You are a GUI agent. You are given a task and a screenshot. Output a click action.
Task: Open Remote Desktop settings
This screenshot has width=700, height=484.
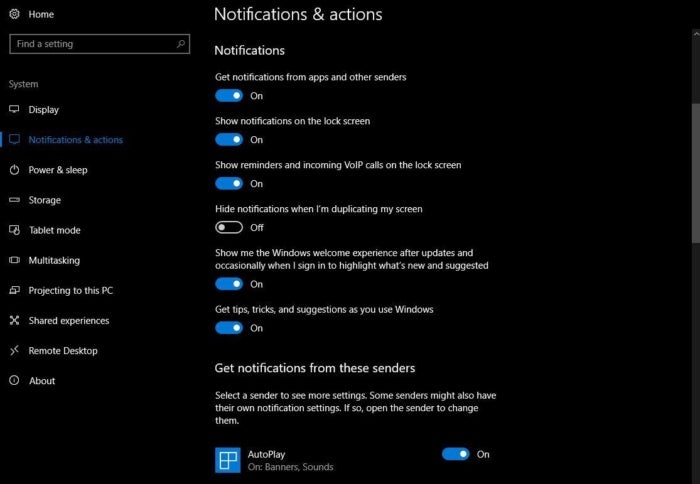pos(63,351)
